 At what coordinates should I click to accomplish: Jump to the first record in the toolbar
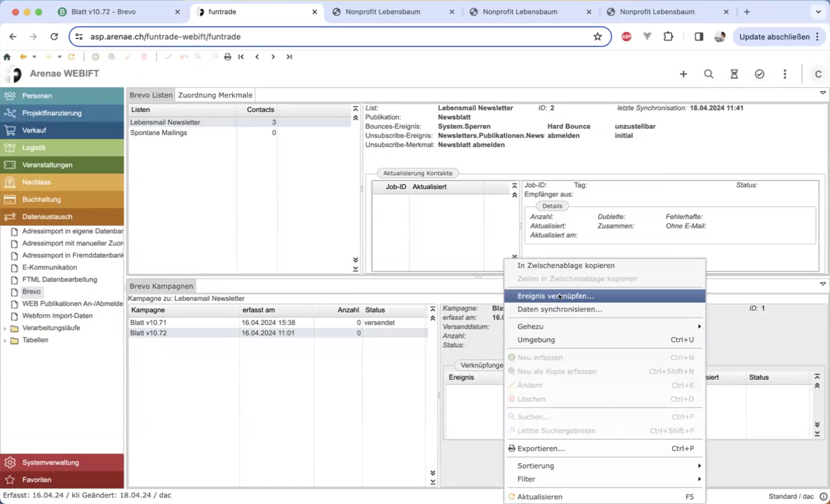click(241, 57)
